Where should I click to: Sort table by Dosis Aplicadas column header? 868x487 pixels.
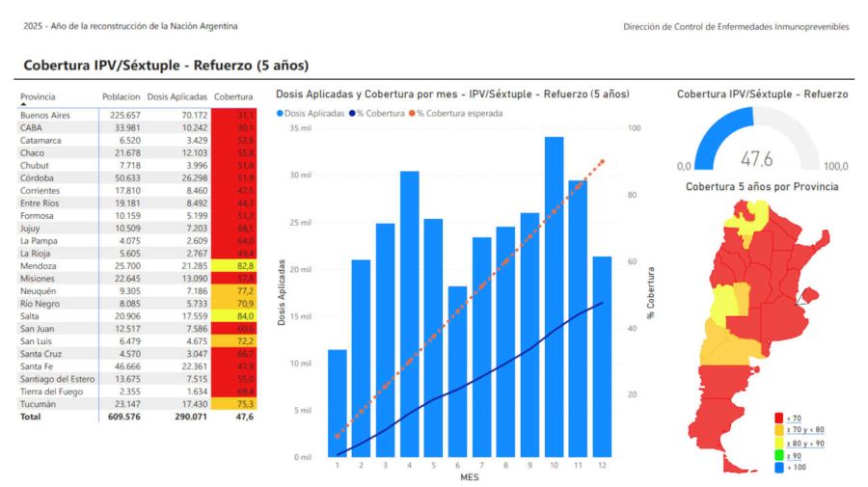click(x=176, y=96)
